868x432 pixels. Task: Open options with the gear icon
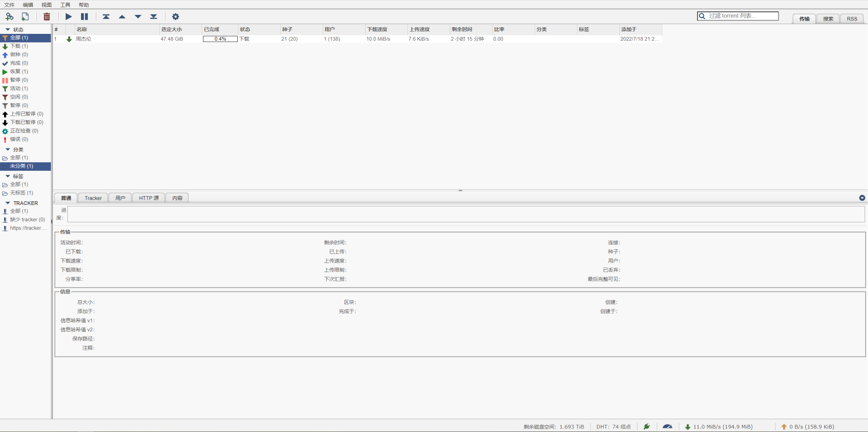[175, 17]
